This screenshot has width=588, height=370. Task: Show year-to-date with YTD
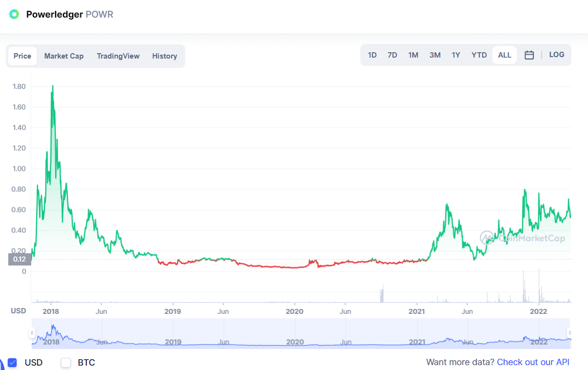coord(479,55)
